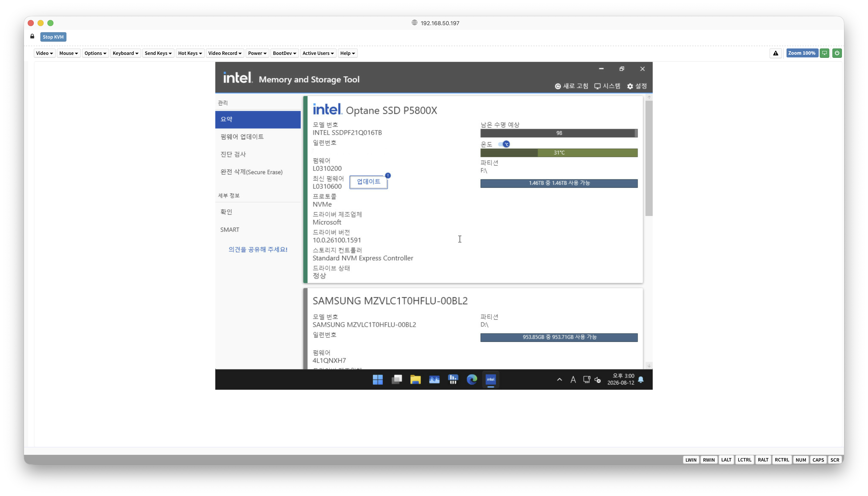Open 진단 검사 in the sidebar
The width and height of the screenshot is (868, 496).
tap(258, 154)
